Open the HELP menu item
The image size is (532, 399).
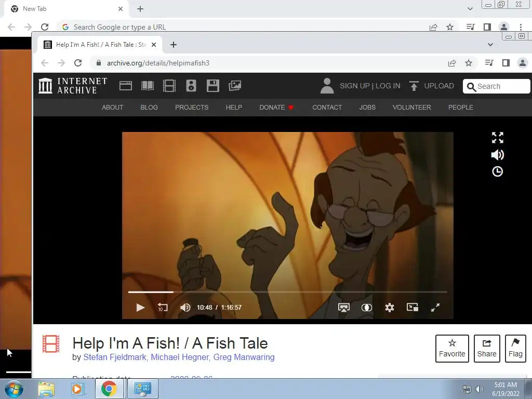point(234,107)
